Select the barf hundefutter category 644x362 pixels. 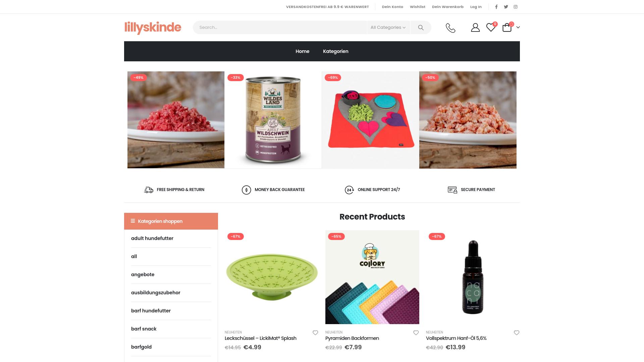pyautogui.click(x=151, y=311)
